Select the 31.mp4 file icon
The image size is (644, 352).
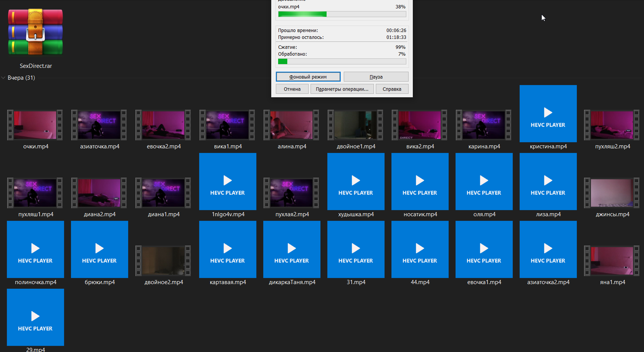[356, 249]
